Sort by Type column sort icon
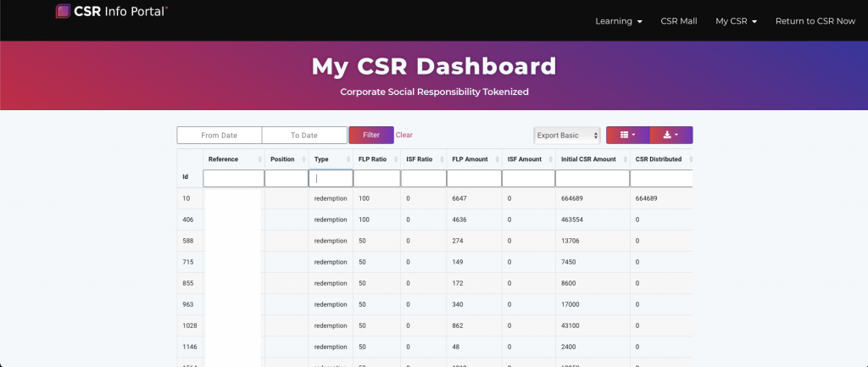This screenshot has width=868, height=367. (348, 159)
